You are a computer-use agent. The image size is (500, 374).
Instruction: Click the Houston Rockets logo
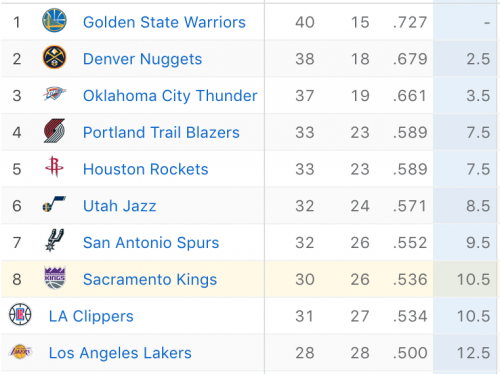(54, 167)
